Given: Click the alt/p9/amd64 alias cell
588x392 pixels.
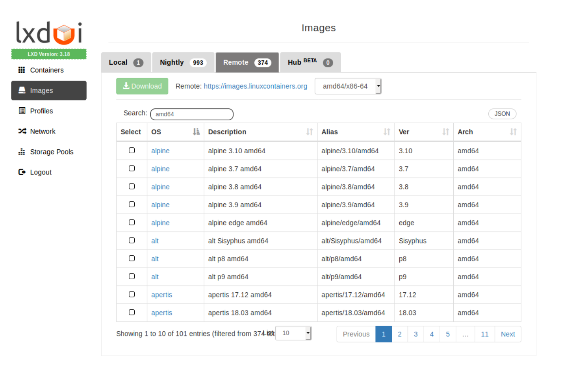Looking at the screenshot, I should (x=356, y=277).
